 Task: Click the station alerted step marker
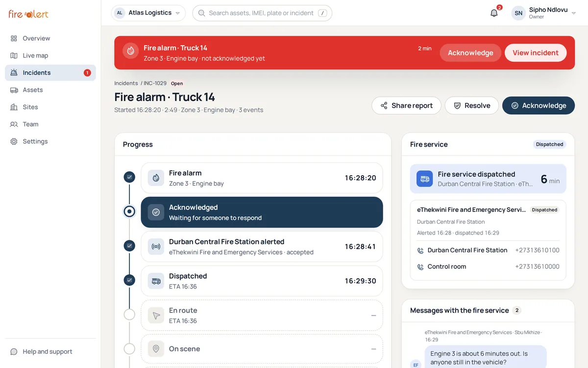pyautogui.click(x=129, y=246)
